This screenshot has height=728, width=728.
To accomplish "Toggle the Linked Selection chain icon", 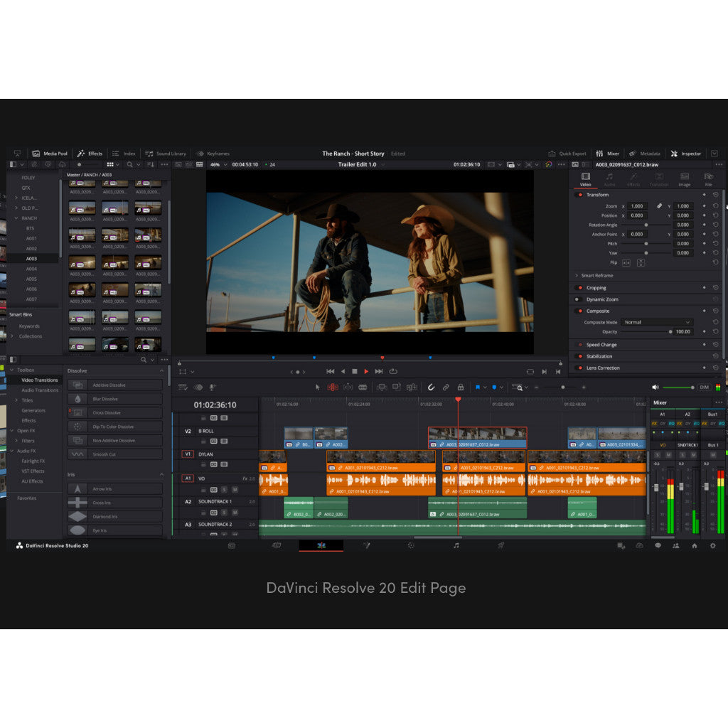I will coord(446,387).
